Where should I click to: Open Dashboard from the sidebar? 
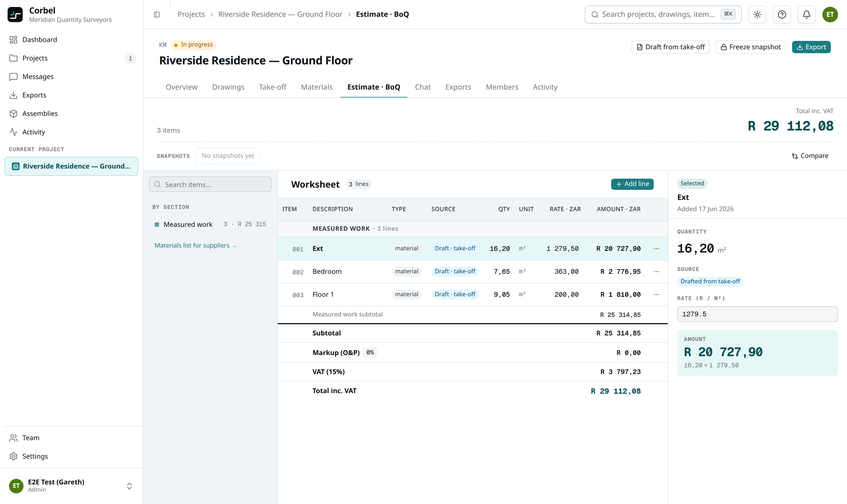coord(71,40)
